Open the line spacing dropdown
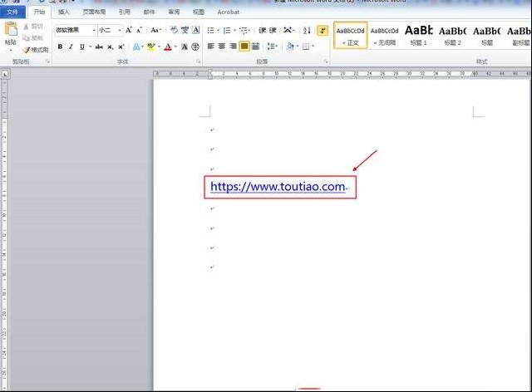Screen dimensions: 532x392 pyautogui.click(x=272, y=47)
